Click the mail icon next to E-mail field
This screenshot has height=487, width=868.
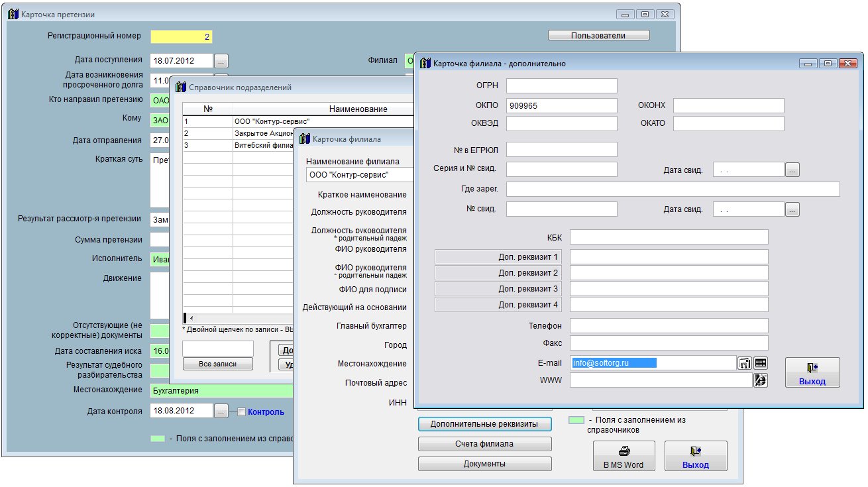(x=745, y=362)
